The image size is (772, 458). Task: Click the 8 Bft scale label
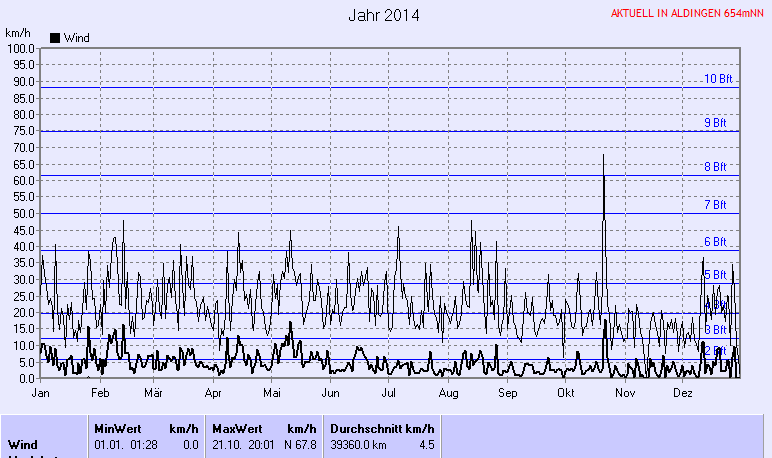click(x=715, y=167)
